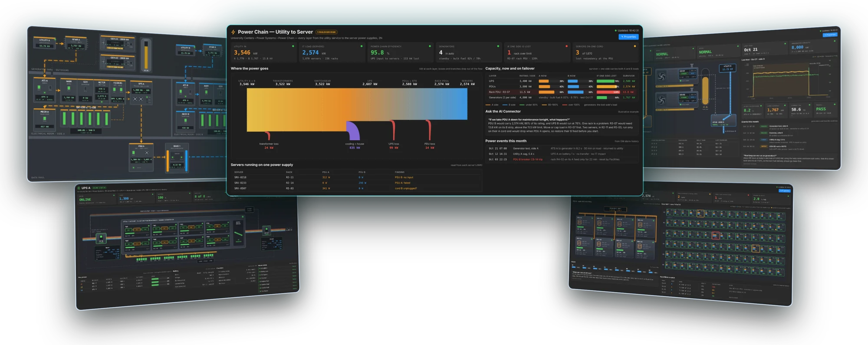
Task: Click the 'Ask the AI Connector' heading
Action: 503,112
